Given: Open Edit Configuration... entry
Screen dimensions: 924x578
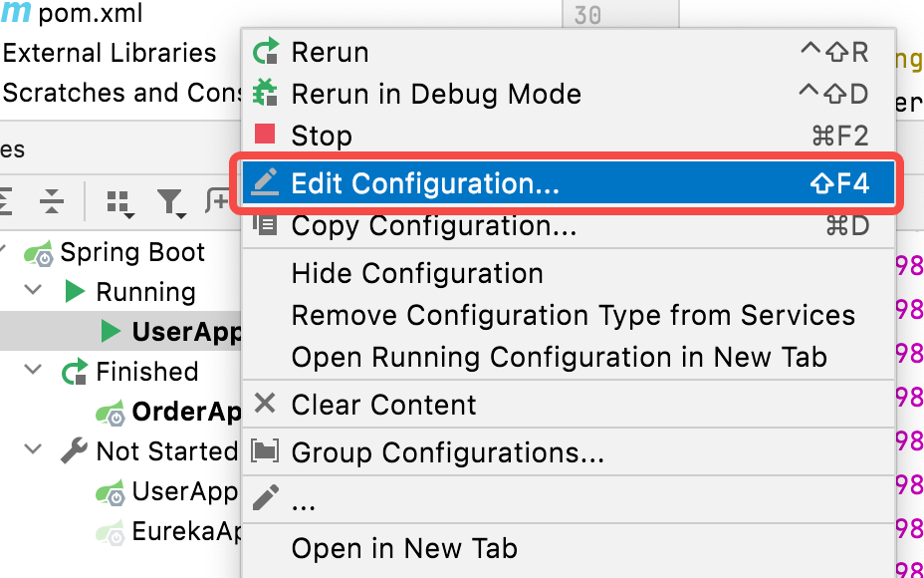Looking at the screenshot, I should [425, 183].
